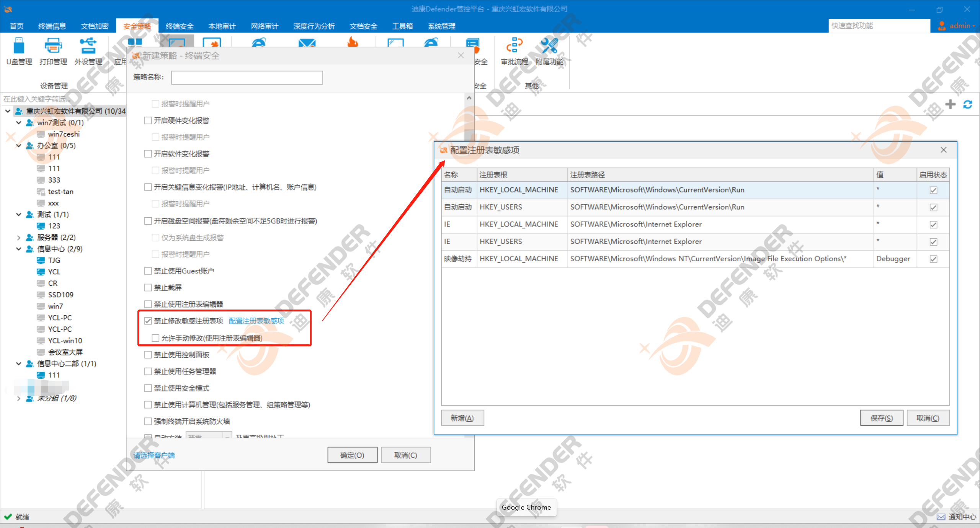Screen dimensions: 980x528
Task: Click the computer icon beside win7ceshi
Action: (x=41, y=134)
